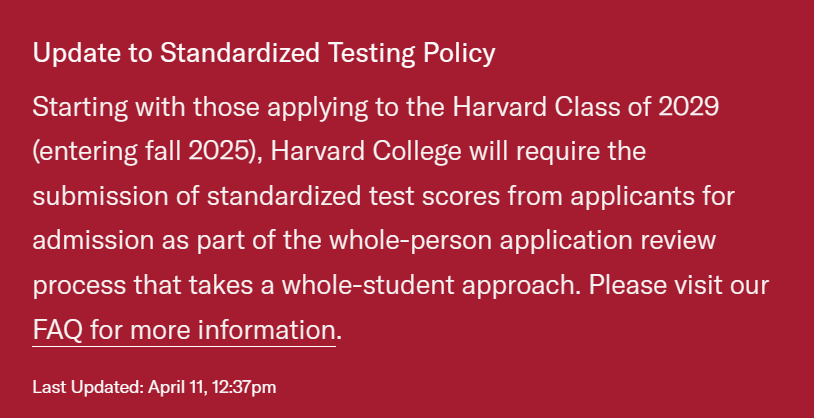Screen dimensions: 814x418
Task: Click the word 'whole-person' in the paragraph
Action: [411, 241]
